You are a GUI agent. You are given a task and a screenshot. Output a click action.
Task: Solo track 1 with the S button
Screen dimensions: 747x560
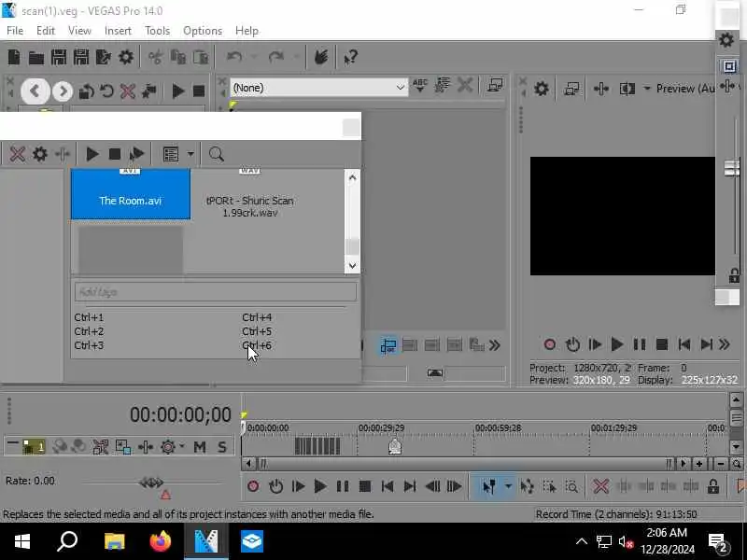coord(222,447)
